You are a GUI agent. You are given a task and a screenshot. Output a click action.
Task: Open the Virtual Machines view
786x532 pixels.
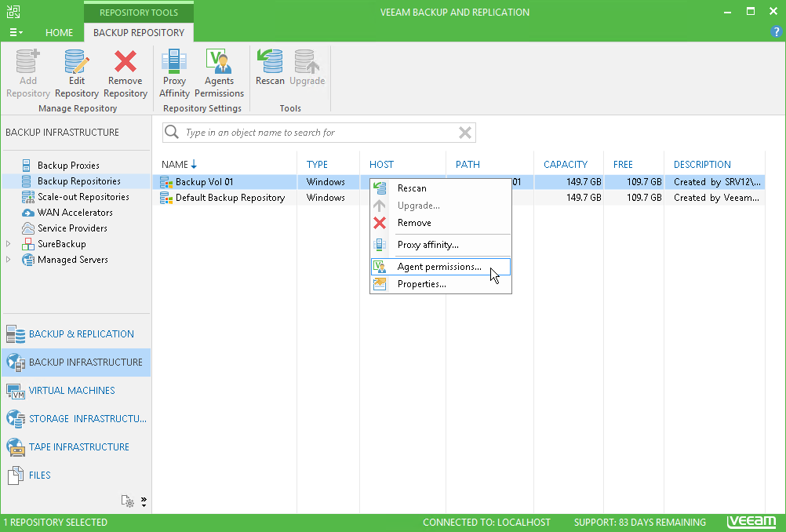(75, 390)
